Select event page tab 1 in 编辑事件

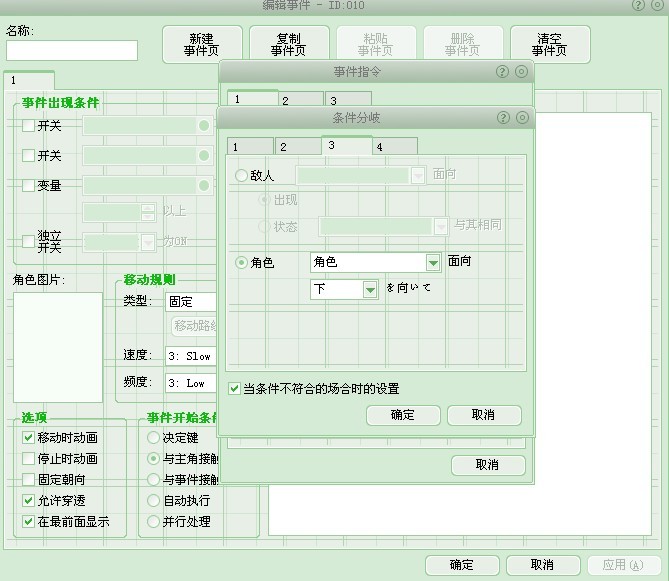tap(29, 80)
